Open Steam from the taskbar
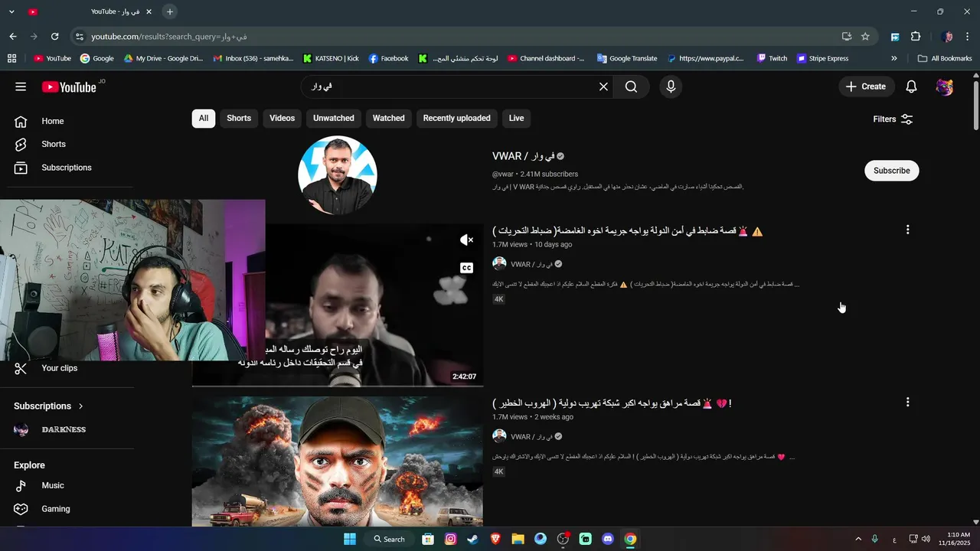 473,539
